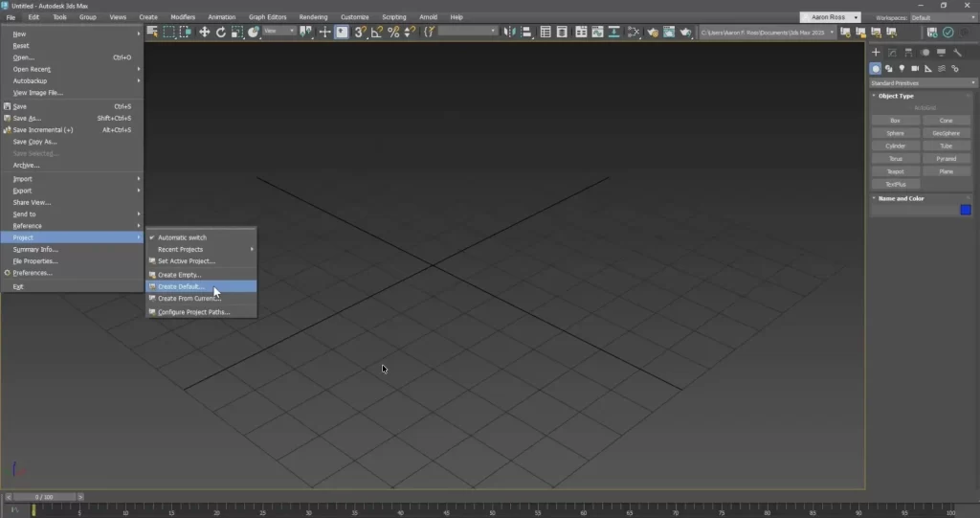The height and width of the screenshot is (518, 980).
Task: Choose Create Empty in Project submenu
Action: tap(201, 275)
